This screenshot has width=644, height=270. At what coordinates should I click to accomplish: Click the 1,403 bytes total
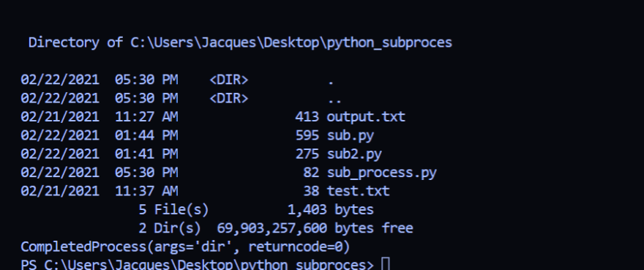(331, 210)
